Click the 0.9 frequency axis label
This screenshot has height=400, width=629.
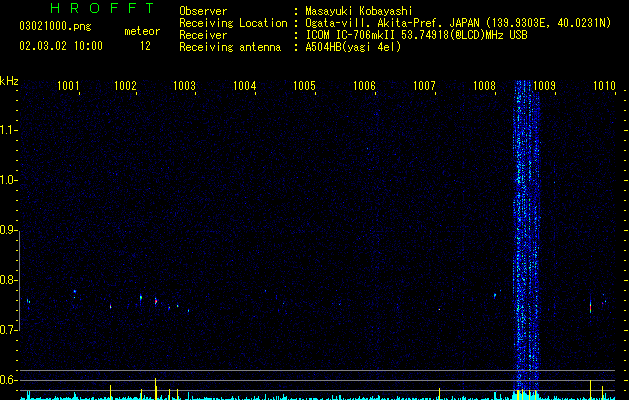(x=9, y=230)
